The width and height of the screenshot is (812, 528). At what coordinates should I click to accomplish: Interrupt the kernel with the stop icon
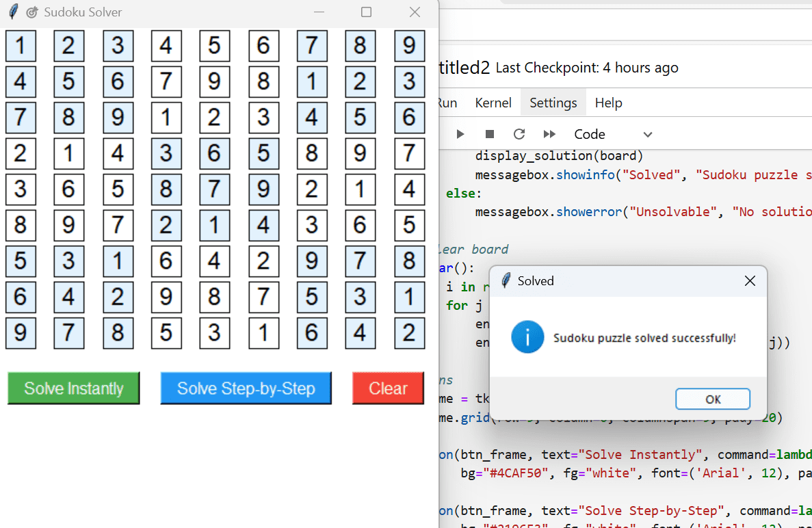488,134
